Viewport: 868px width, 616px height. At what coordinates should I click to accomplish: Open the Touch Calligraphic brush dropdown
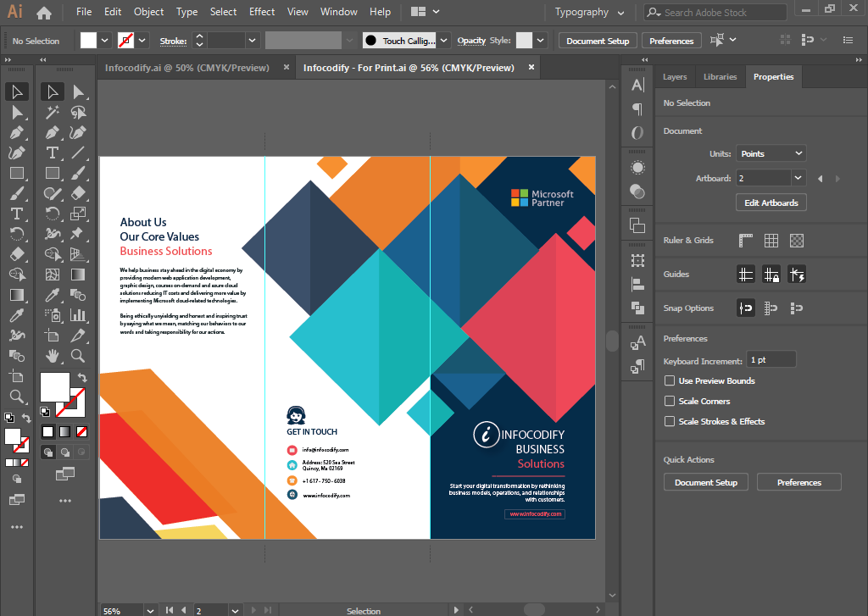tap(444, 41)
